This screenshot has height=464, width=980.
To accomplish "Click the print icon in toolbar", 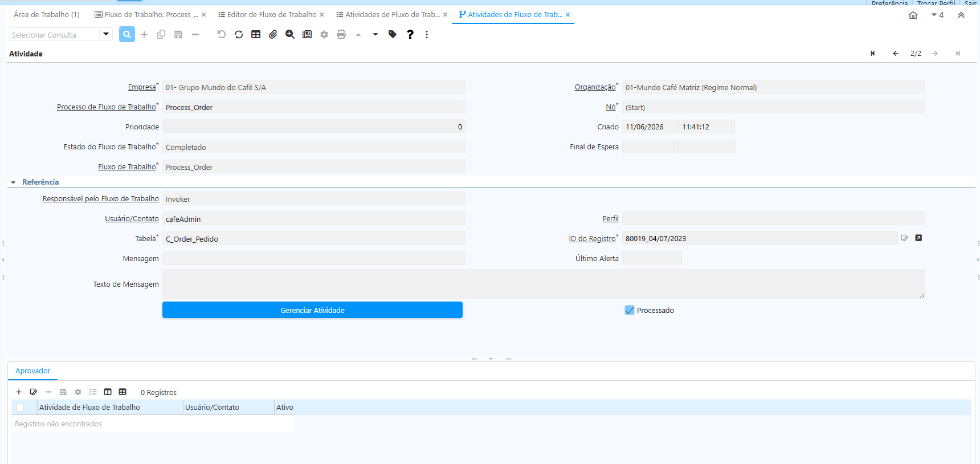I will (x=341, y=35).
